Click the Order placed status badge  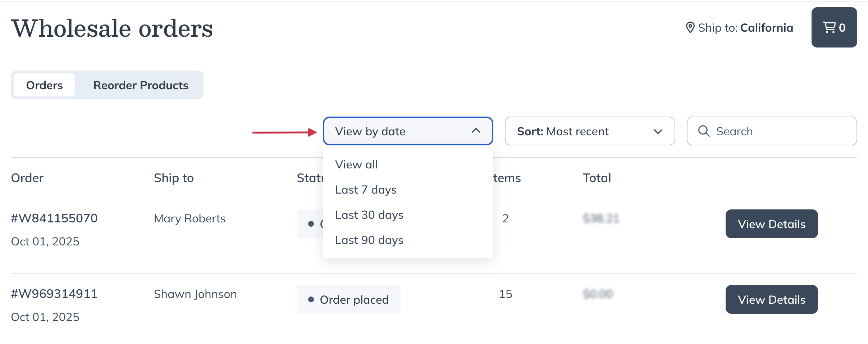(348, 299)
